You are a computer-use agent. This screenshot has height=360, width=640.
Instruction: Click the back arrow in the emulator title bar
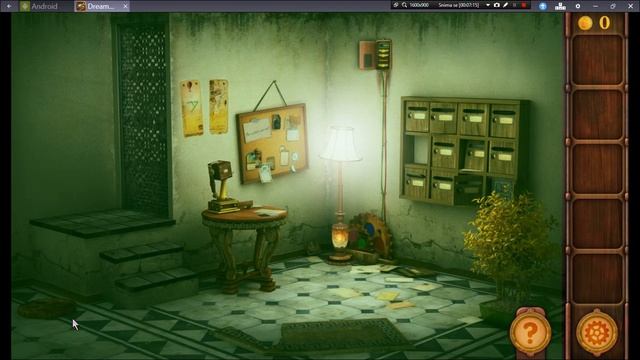coord(9,6)
